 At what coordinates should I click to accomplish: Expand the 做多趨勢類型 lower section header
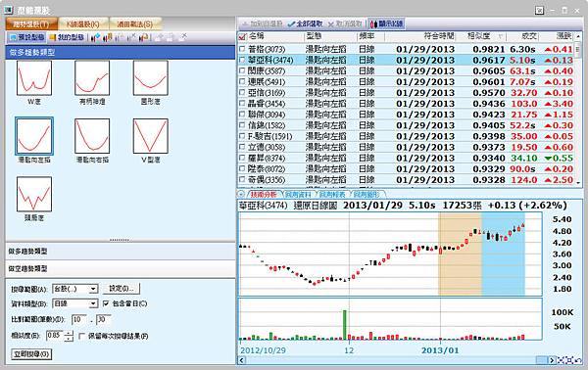click(120, 252)
